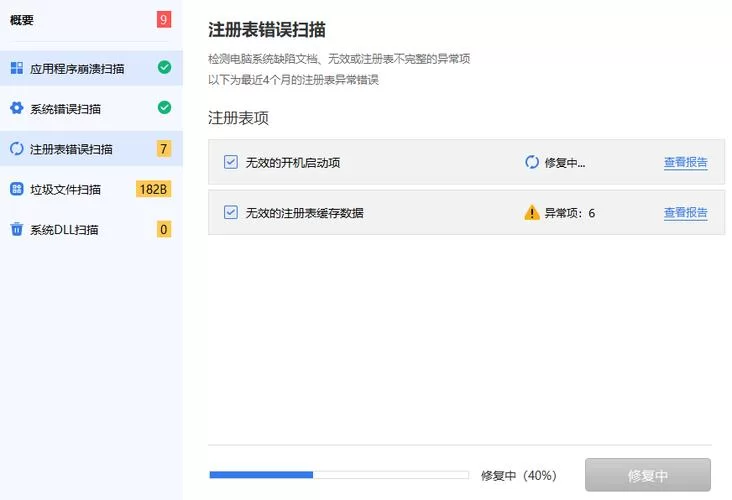
Task: Click the red 9 badge beside 概要
Action: click(164, 19)
